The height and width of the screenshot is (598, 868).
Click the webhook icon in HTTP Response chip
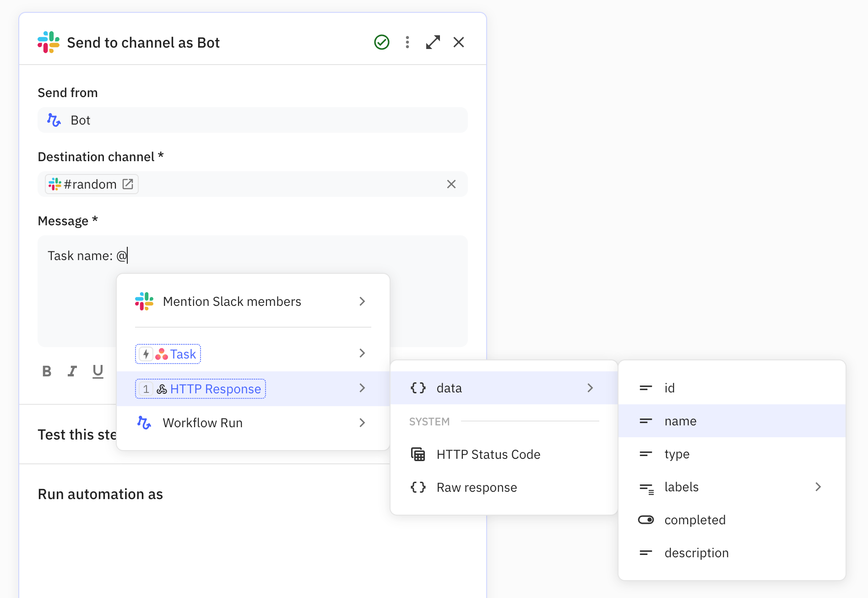pos(162,389)
